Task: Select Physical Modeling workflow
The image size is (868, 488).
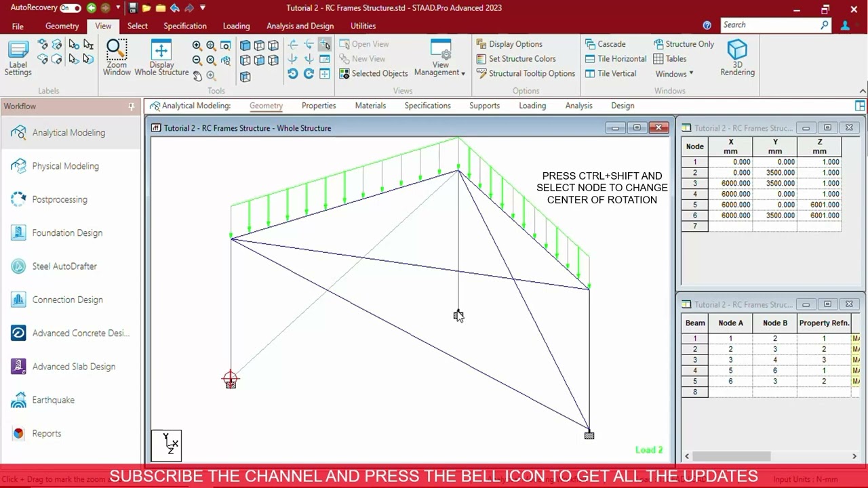Action: (65, 166)
